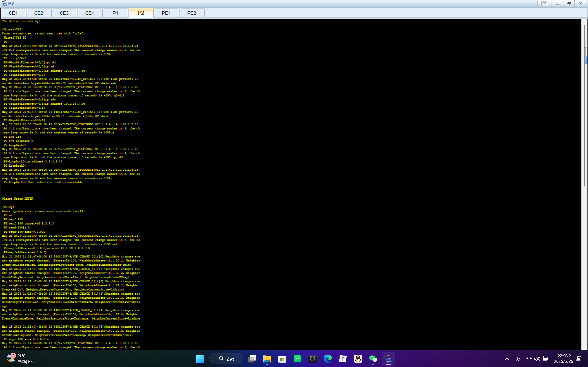Open the P1 router tab
Screen dimensions: 588x367
[x=115, y=13]
